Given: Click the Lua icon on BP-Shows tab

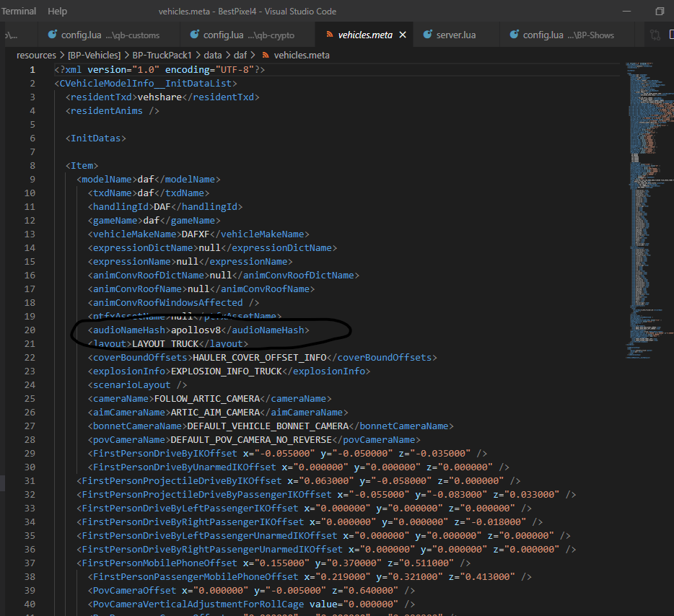Looking at the screenshot, I should click(x=514, y=35).
